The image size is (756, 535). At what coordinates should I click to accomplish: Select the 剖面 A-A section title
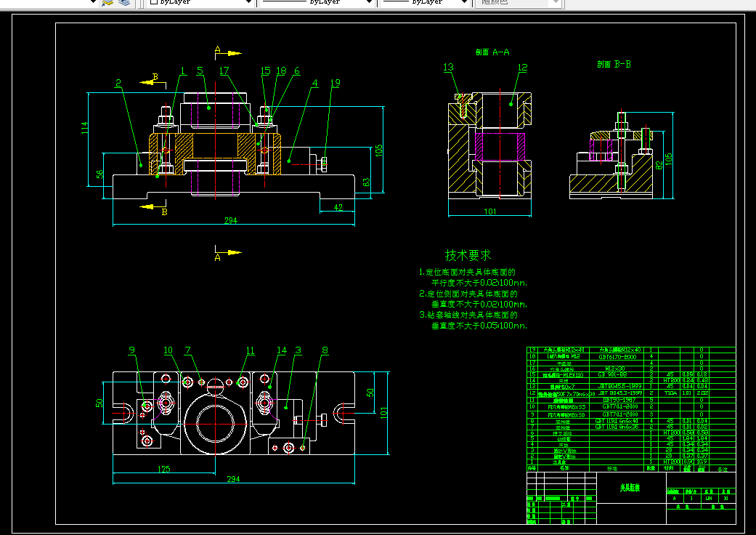[492, 52]
